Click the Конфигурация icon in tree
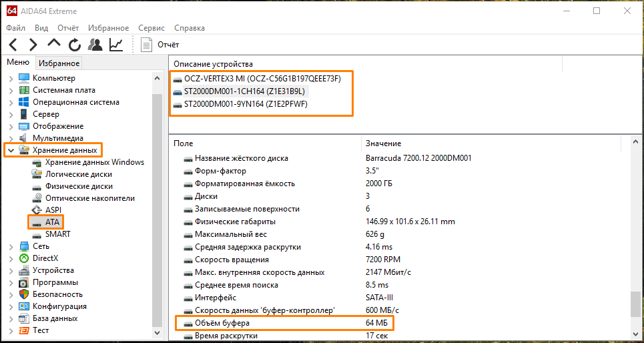The width and height of the screenshot is (644, 343). [x=24, y=306]
